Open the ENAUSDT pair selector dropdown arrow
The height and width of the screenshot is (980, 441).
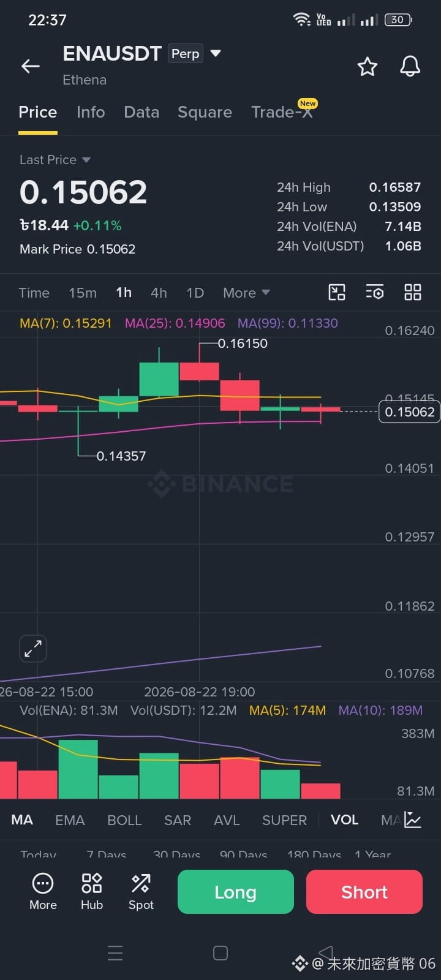pos(216,53)
